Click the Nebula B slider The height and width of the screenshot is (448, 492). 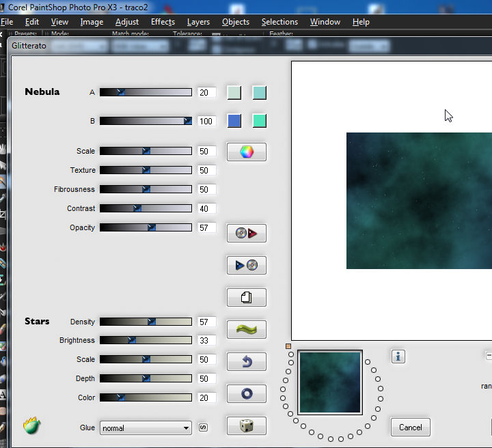pos(146,121)
